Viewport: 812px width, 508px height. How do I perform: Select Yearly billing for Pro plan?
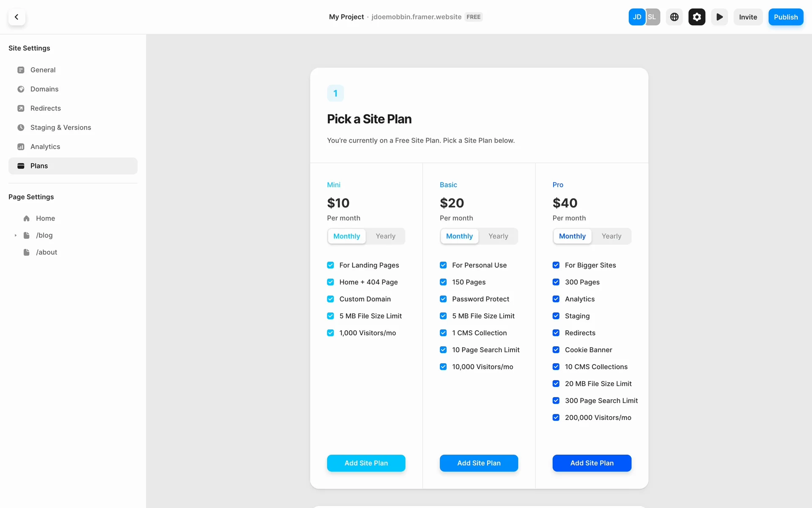611,236
